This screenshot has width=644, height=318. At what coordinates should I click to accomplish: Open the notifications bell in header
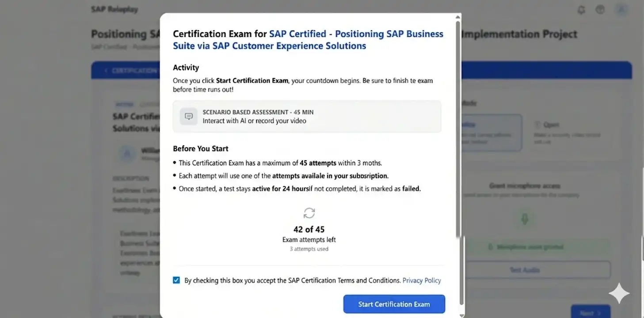pos(581,10)
